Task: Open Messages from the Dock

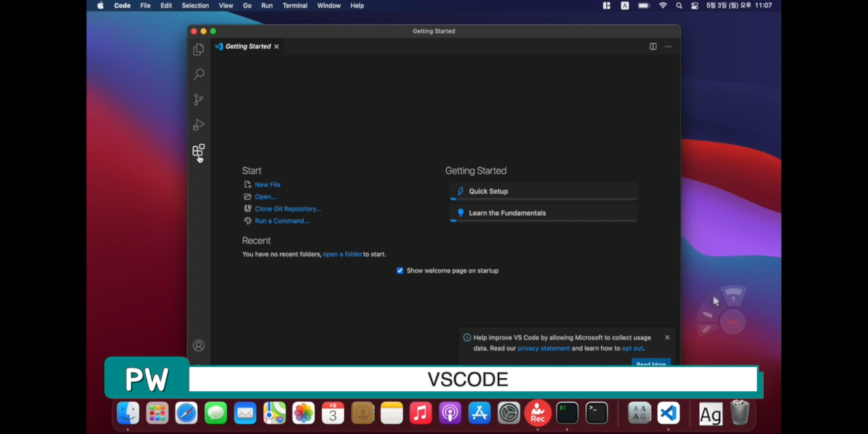Action: click(216, 413)
